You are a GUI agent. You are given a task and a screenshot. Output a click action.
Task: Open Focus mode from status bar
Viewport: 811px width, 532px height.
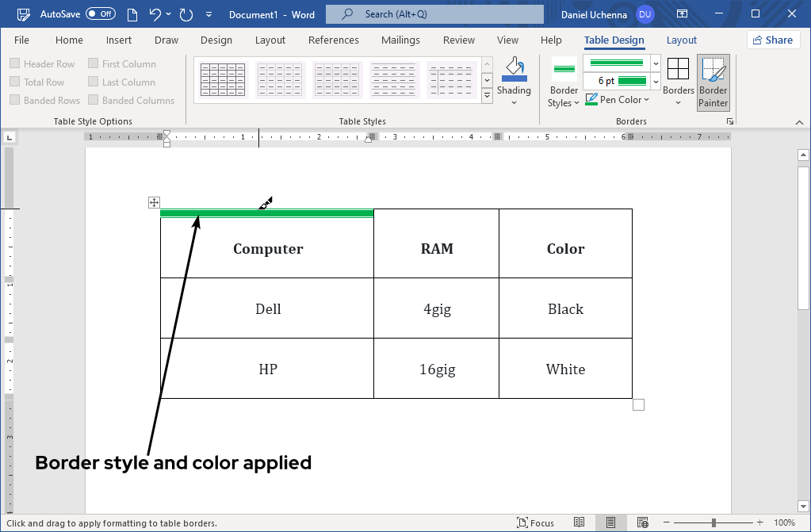click(535, 522)
